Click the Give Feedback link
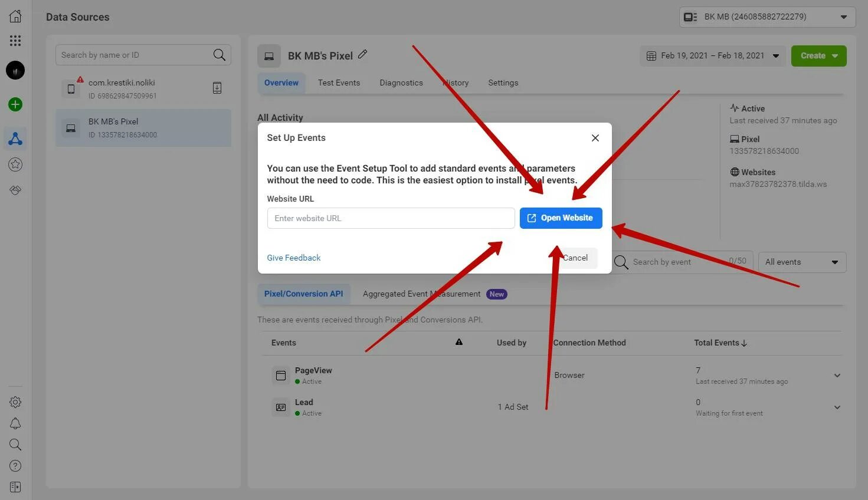868x500 pixels. [294, 258]
